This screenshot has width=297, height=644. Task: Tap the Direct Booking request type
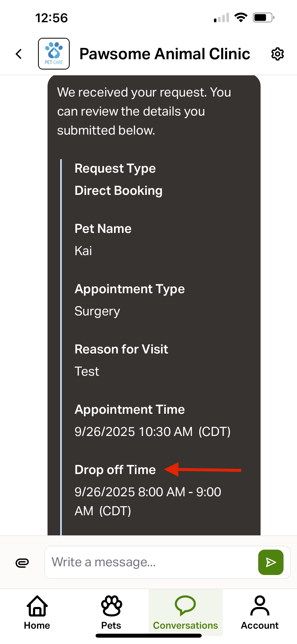pyautogui.click(x=119, y=191)
